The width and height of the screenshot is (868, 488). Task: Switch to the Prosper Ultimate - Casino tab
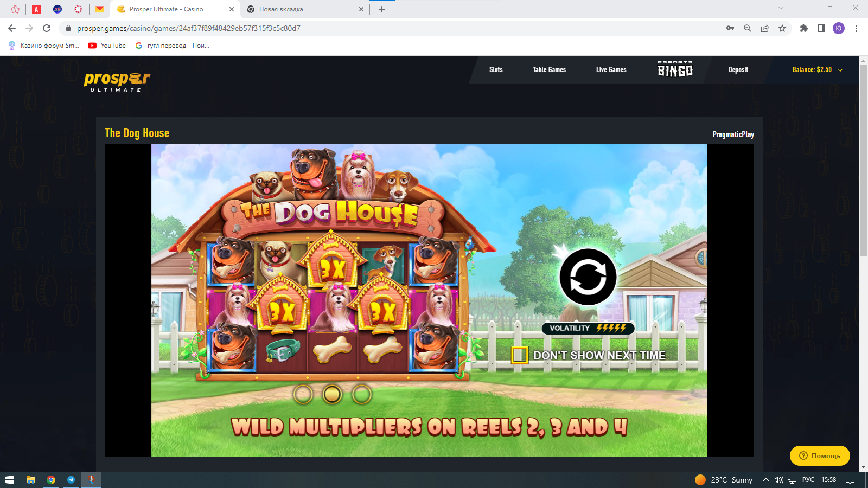(175, 9)
